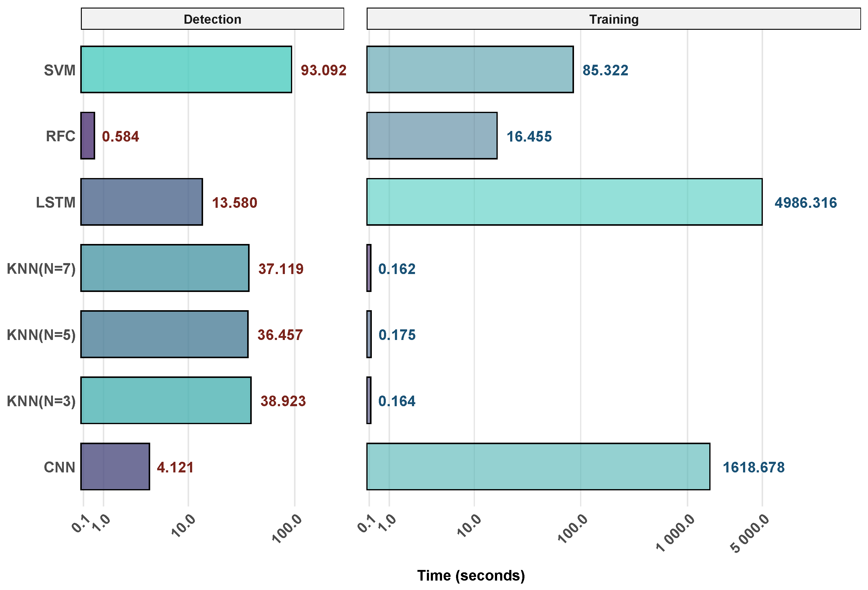Click the value 13.580

click(x=234, y=203)
